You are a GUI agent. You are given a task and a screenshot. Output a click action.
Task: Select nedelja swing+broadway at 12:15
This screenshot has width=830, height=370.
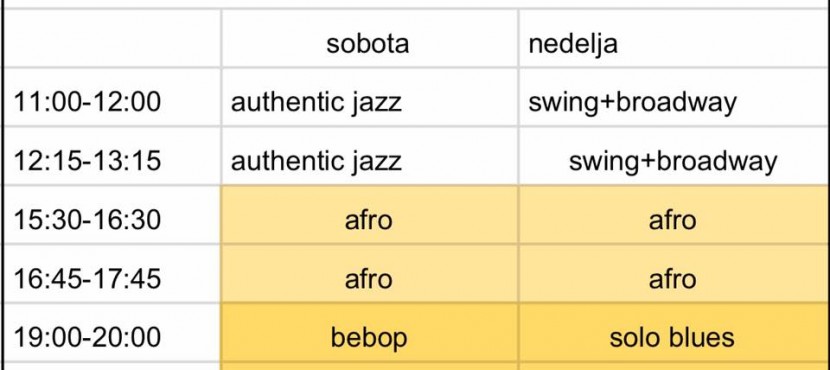[x=674, y=156]
